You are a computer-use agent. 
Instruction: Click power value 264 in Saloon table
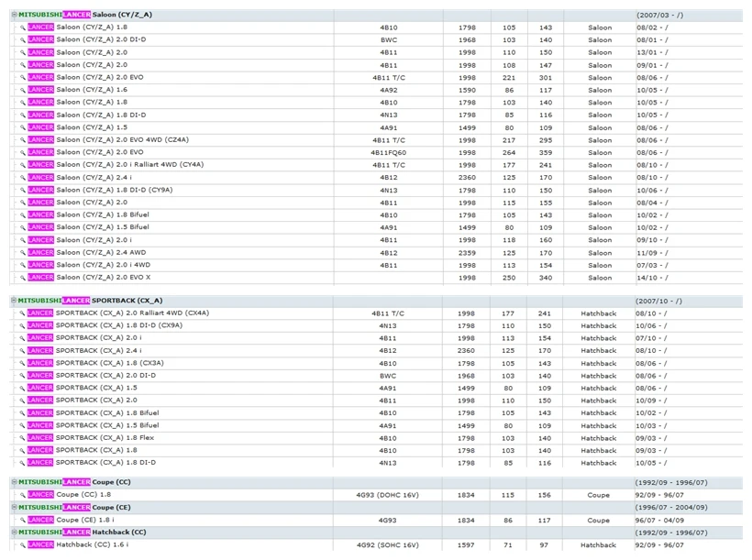(509, 153)
